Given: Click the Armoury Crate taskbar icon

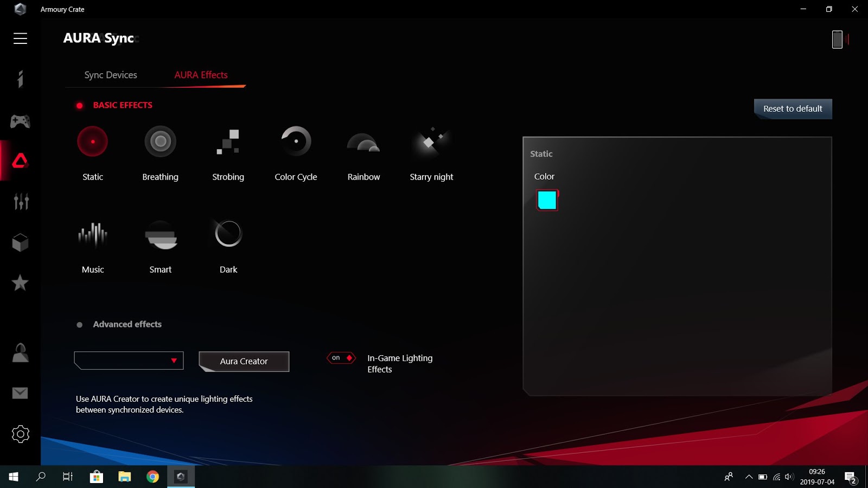Looking at the screenshot, I should pos(181,477).
